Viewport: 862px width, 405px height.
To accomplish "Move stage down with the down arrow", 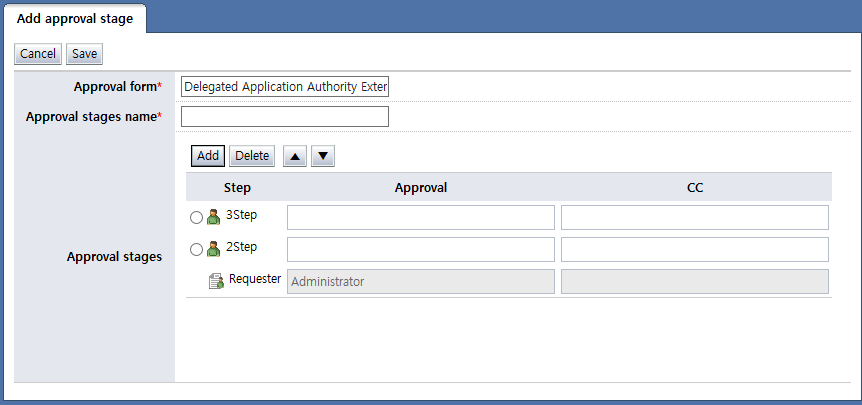I will [x=323, y=156].
